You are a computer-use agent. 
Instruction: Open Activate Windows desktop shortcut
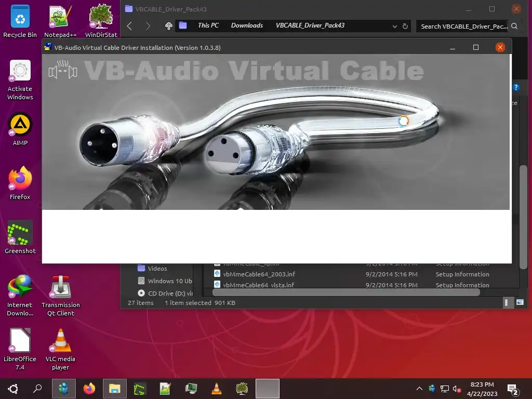point(20,80)
